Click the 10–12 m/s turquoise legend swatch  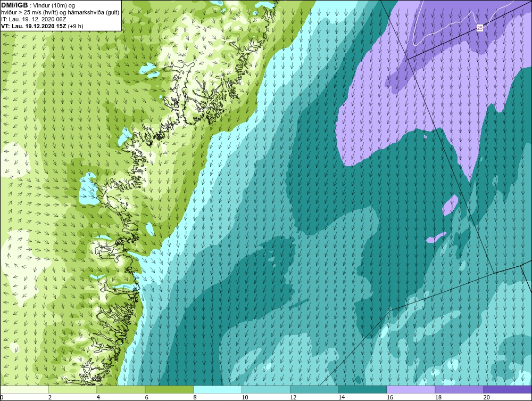click(266, 389)
